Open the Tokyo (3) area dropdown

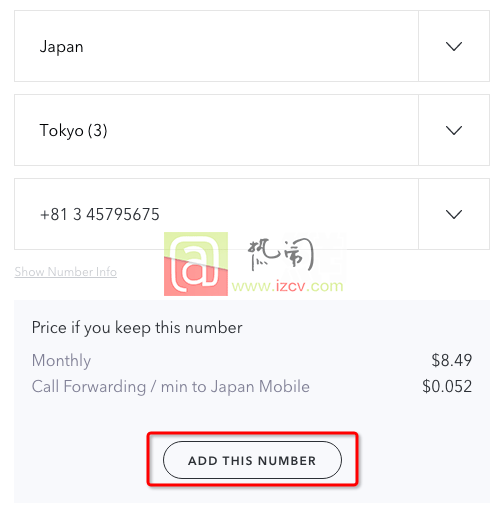tap(252, 130)
